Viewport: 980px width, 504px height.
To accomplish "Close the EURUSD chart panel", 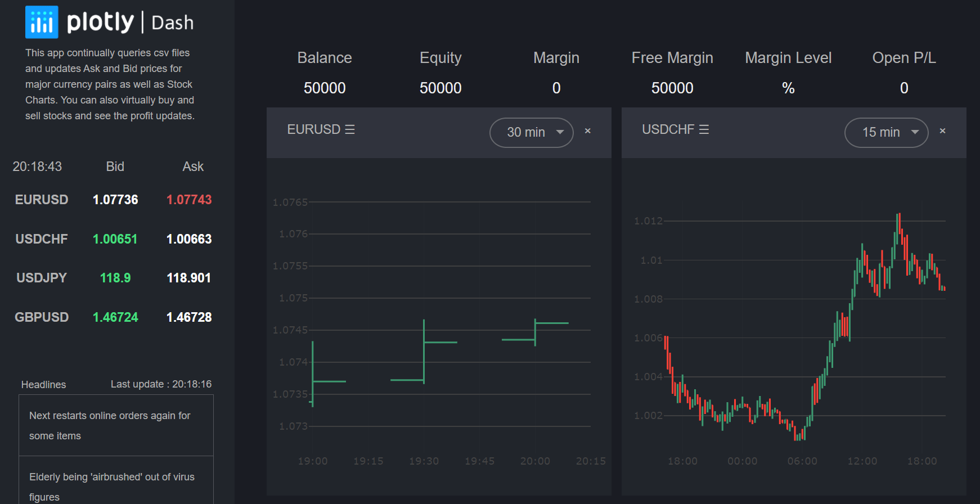I will [588, 131].
